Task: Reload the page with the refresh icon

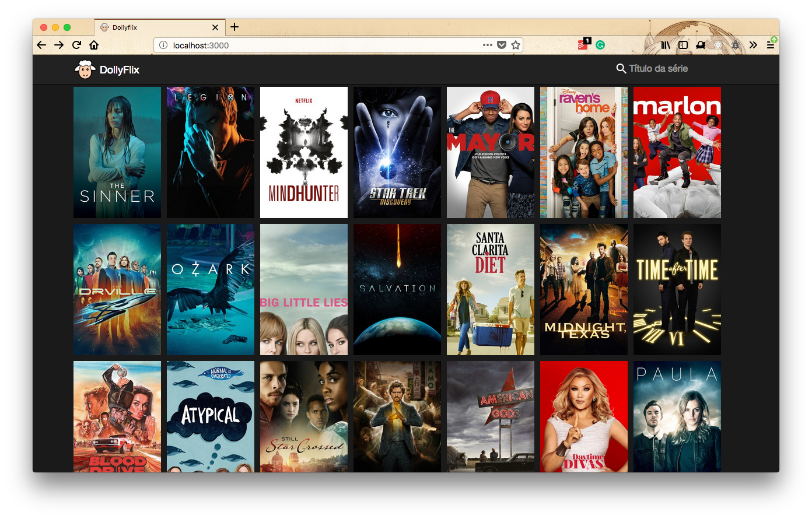Action: pyautogui.click(x=76, y=45)
